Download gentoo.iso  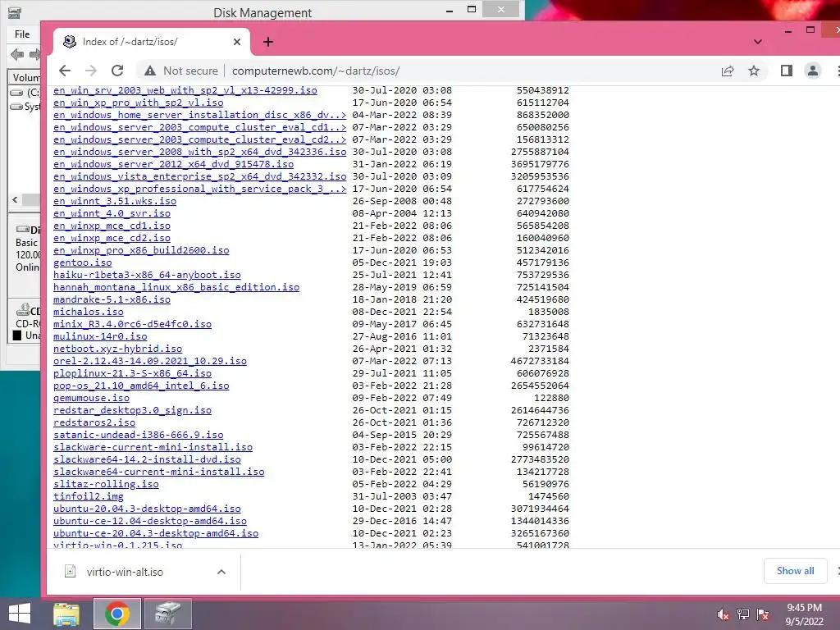(83, 262)
